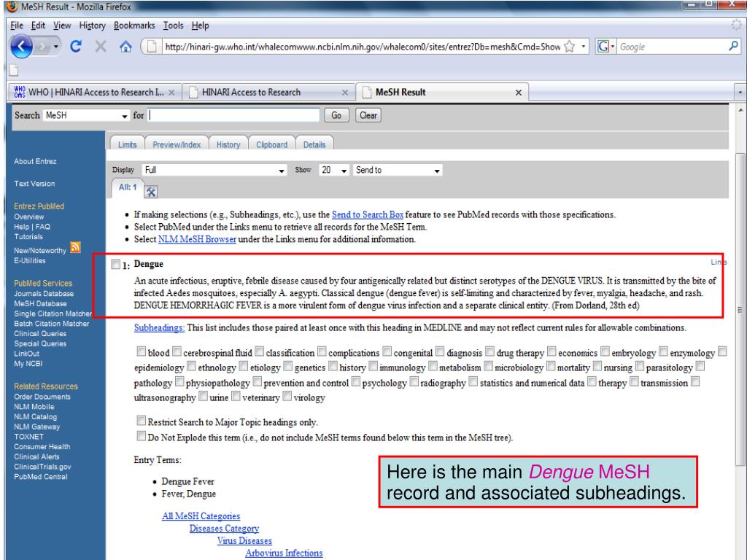Image resolution: width=747 pixels, height=560 pixels.
Task: Switch to the Limits tab
Action: 127,144
